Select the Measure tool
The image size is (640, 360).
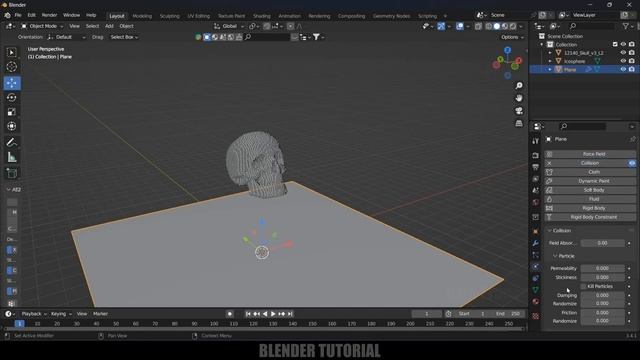pos(12,157)
